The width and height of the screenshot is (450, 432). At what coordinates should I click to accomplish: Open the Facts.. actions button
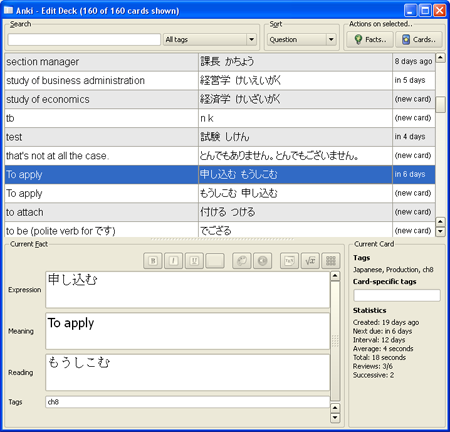pyautogui.click(x=370, y=40)
